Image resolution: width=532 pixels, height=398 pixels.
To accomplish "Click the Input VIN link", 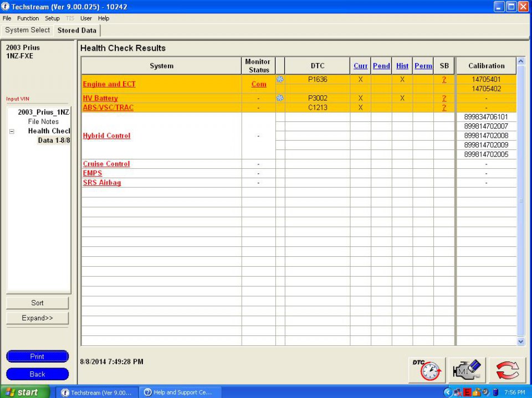I will tap(18, 99).
